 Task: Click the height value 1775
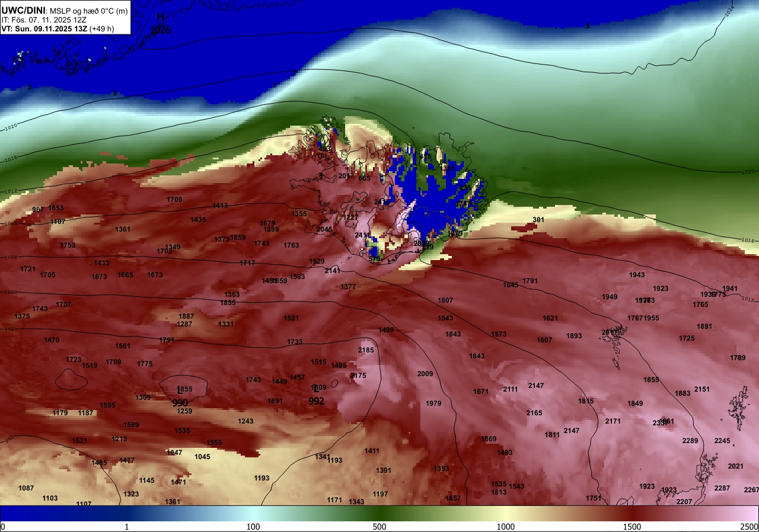[x=145, y=364]
